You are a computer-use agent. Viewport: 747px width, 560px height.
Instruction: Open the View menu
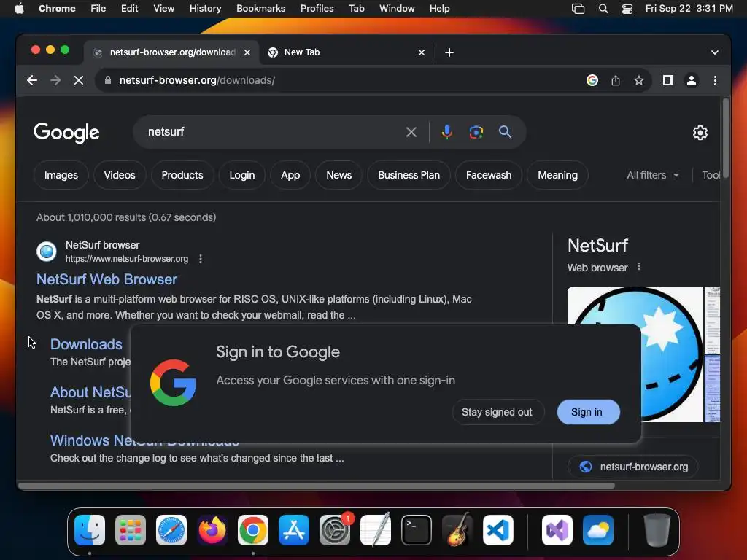click(164, 9)
